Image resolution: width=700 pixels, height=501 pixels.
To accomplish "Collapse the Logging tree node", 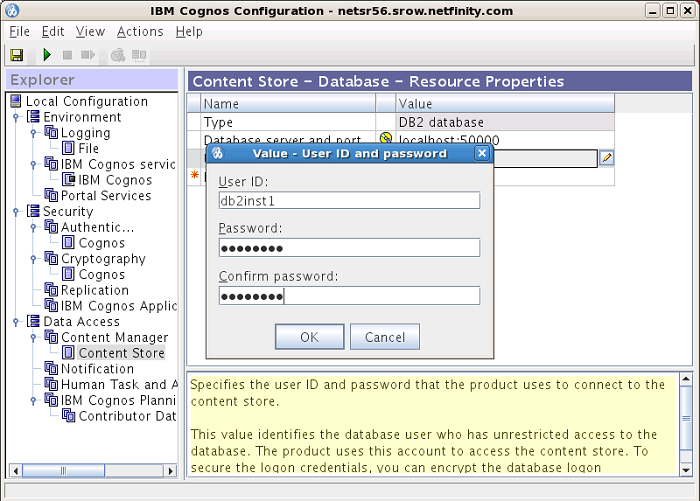I will pos(33,133).
